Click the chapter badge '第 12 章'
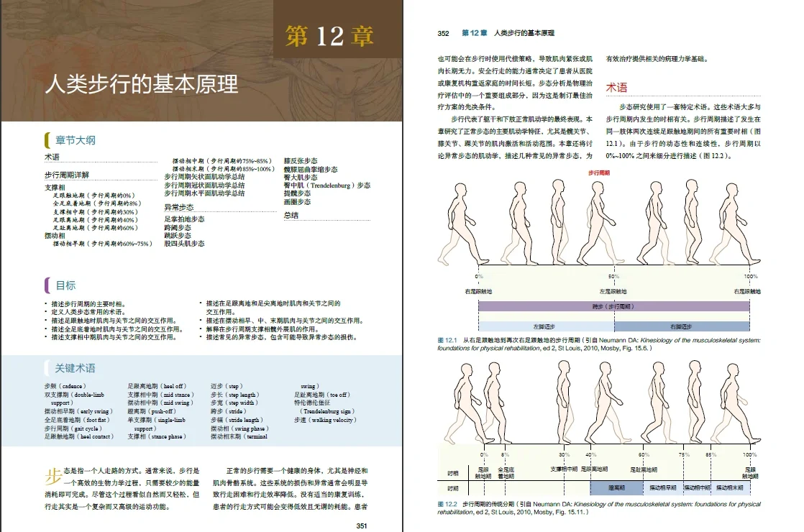804x532 pixels. point(329,36)
